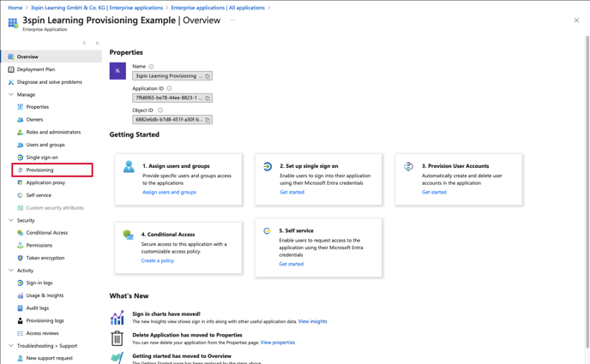
Task: Click the purple 3L application logo tile
Action: (117, 71)
